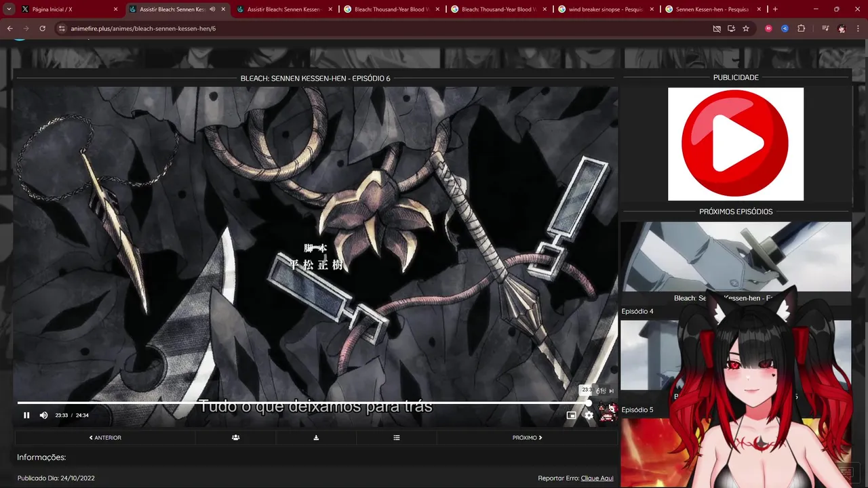Close the wind breaker sinopse tab
Image resolution: width=868 pixels, height=488 pixels.
tap(652, 9)
